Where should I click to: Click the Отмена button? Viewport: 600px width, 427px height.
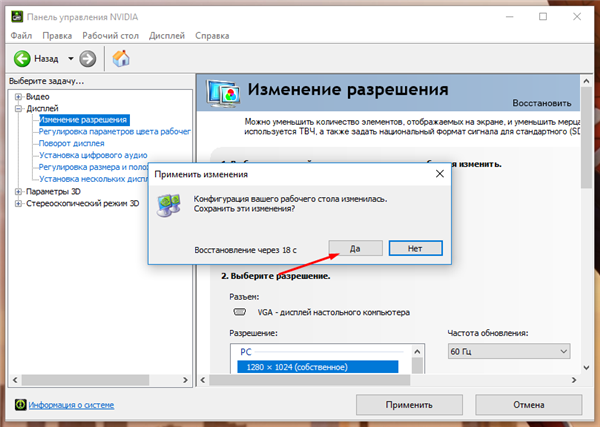[528, 405]
